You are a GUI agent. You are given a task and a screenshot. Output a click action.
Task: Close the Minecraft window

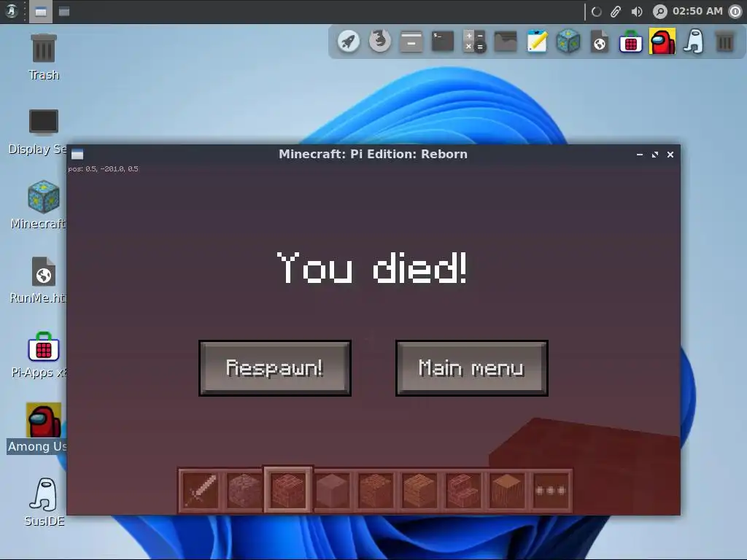670,155
